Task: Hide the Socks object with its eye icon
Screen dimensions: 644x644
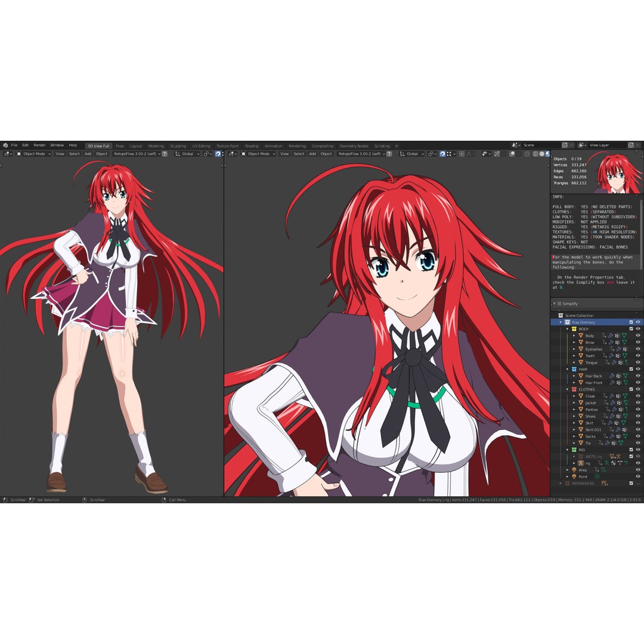Action: point(638,436)
